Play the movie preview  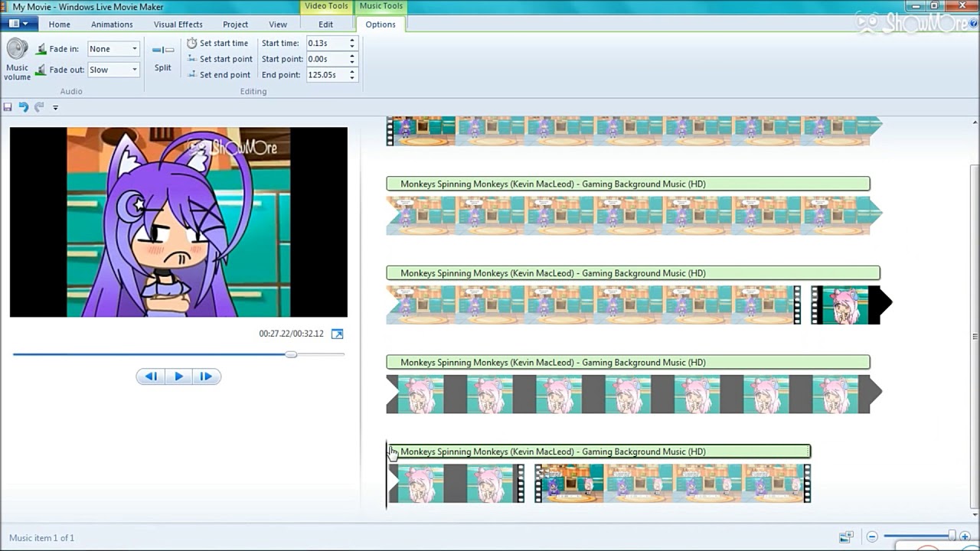(178, 377)
